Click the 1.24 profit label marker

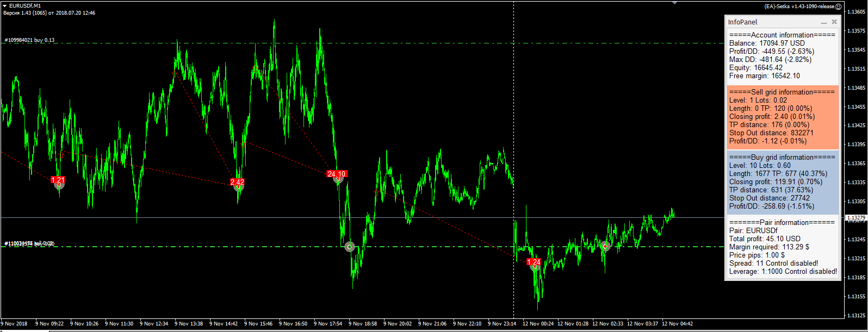tap(534, 262)
